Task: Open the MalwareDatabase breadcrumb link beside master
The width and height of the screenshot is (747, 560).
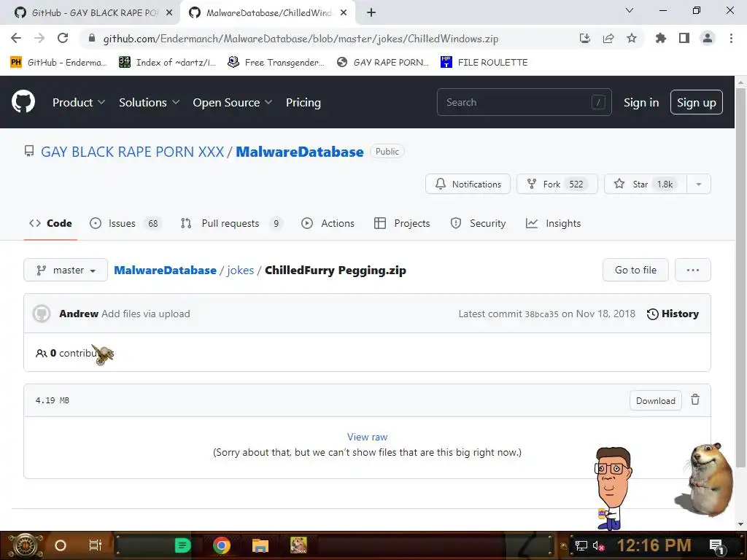Action: (166, 270)
